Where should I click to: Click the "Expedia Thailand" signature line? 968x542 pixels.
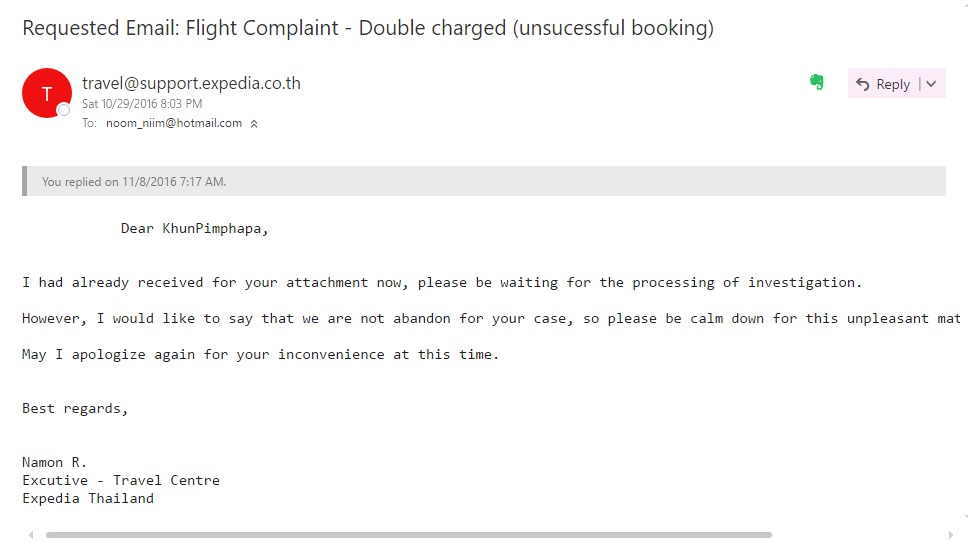click(88, 498)
